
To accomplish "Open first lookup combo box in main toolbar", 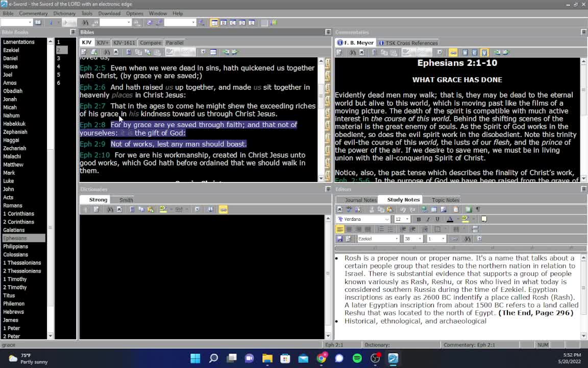I will (x=16, y=23).
